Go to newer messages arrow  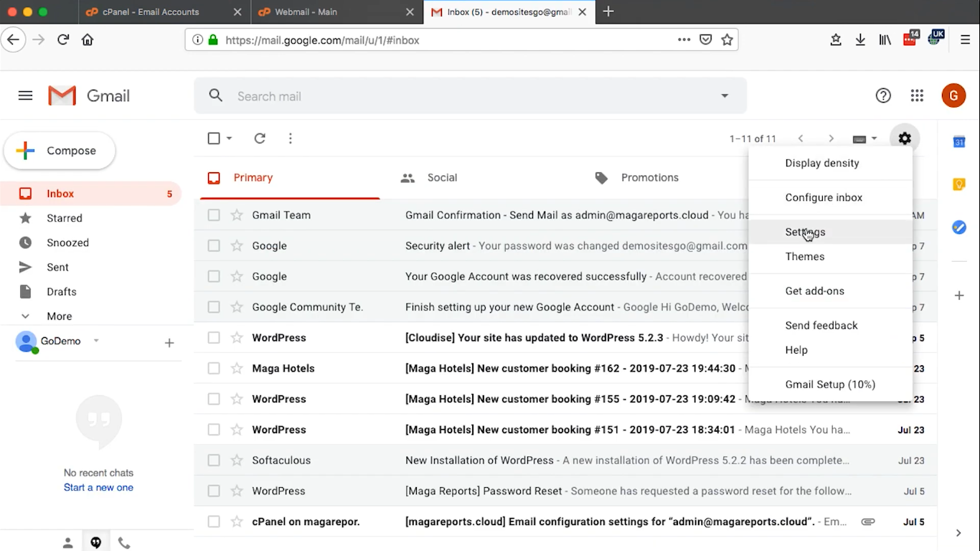click(801, 138)
